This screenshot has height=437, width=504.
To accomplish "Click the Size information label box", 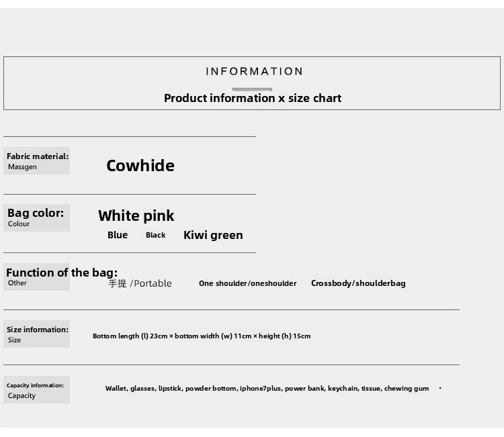I will coord(37,334).
